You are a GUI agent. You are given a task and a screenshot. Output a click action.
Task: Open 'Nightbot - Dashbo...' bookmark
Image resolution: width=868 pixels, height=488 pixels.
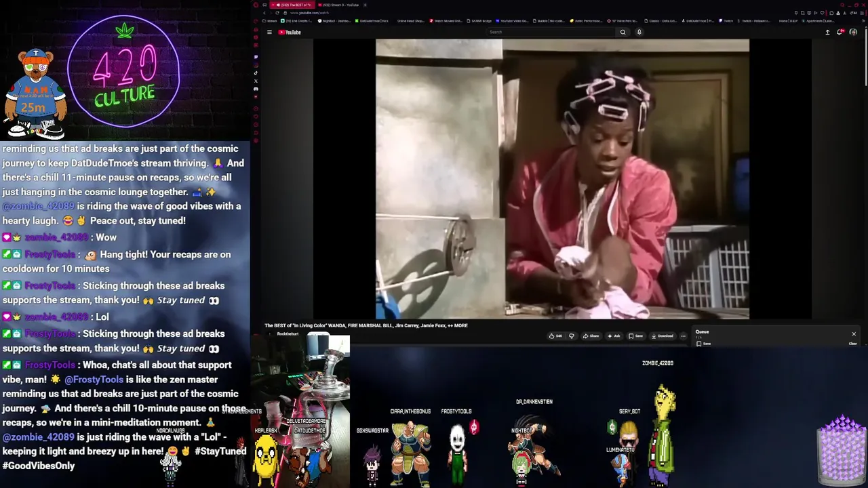pyautogui.click(x=334, y=21)
